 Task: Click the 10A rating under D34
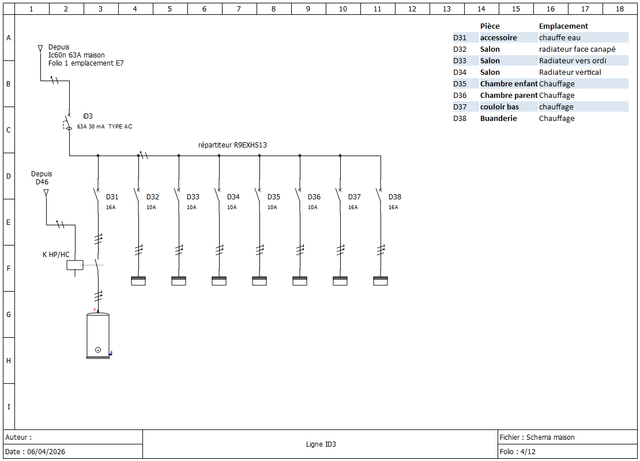(232, 207)
